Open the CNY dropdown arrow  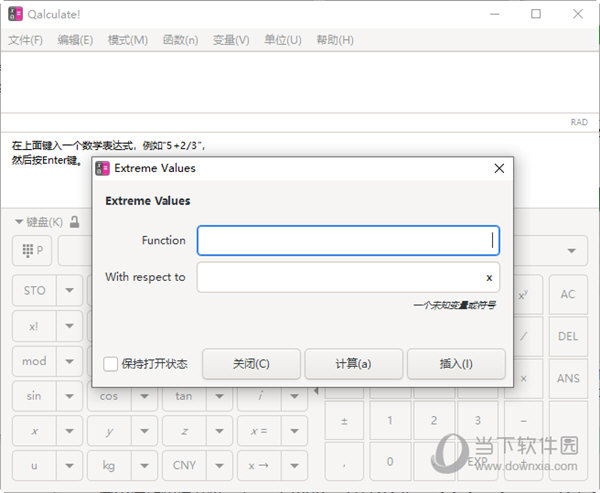[219, 466]
